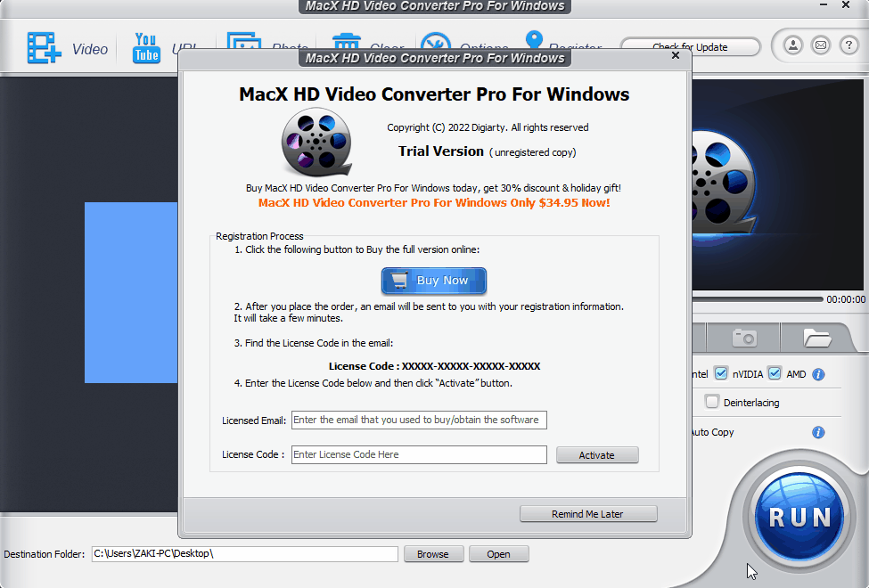Click Check for Update button
The width and height of the screenshot is (869, 588).
[x=690, y=47]
